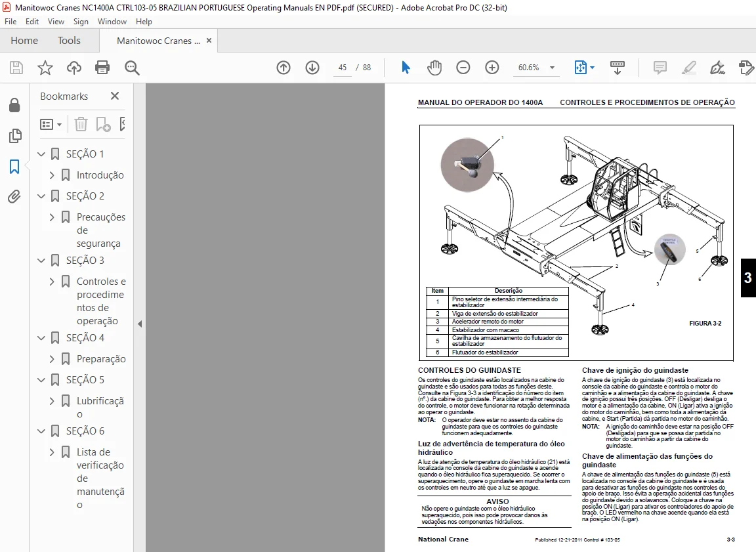Collapse the SEÇÃO 5 bookmark
The height and width of the screenshot is (552, 756).
tap(41, 380)
